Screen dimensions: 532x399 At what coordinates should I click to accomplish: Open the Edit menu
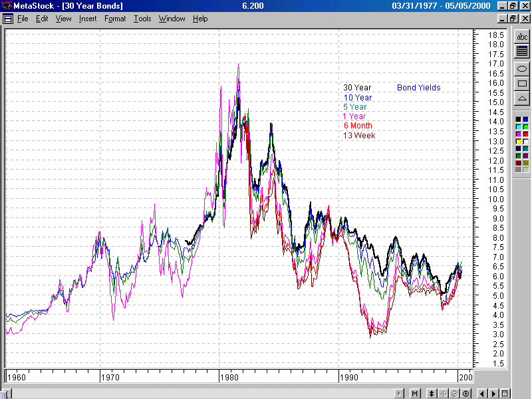point(42,19)
